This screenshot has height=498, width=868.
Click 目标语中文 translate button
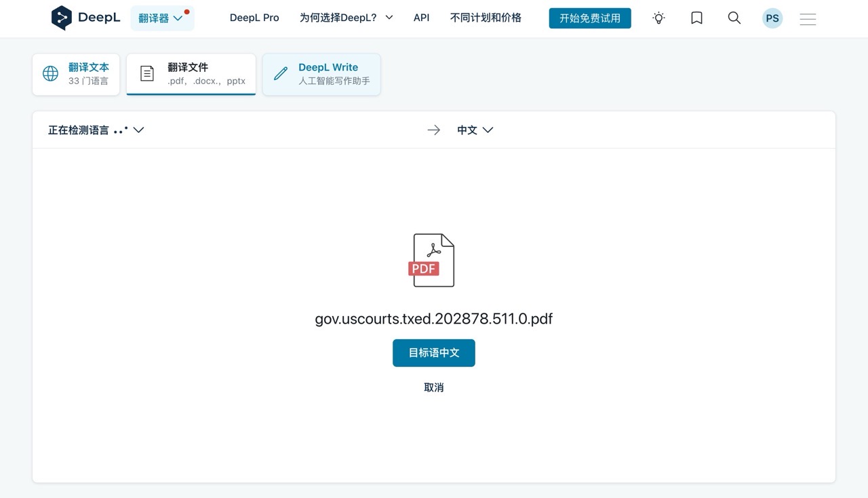coord(434,353)
